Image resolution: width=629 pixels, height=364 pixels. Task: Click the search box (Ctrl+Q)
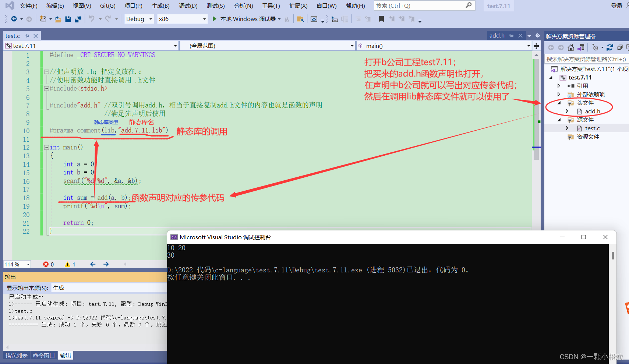point(420,6)
